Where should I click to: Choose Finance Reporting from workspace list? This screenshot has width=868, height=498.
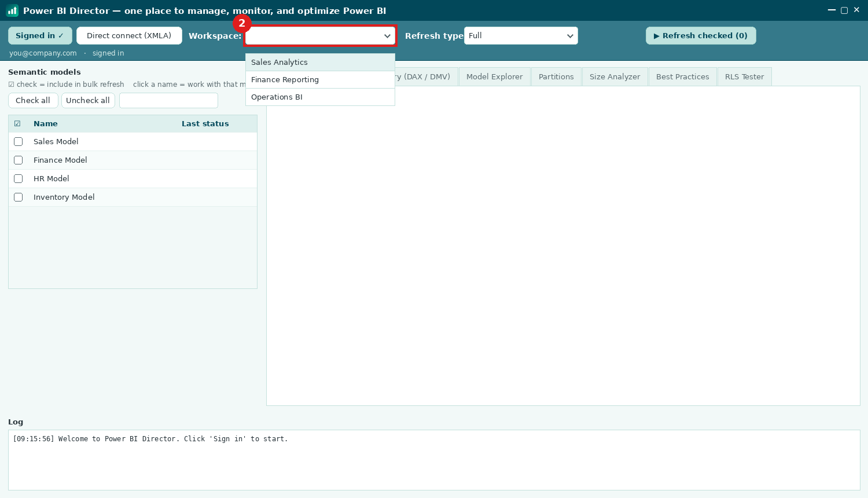click(320, 80)
